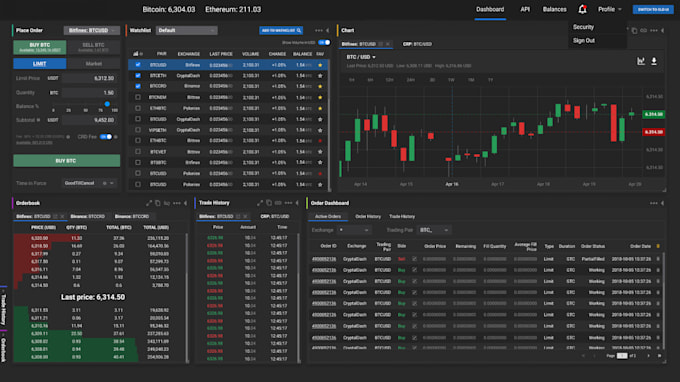The height and width of the screenshot is (382, 680).
Task: Collapse the Watchlist panel arrow
Action: pyautogui.click(x=327, y=30)
